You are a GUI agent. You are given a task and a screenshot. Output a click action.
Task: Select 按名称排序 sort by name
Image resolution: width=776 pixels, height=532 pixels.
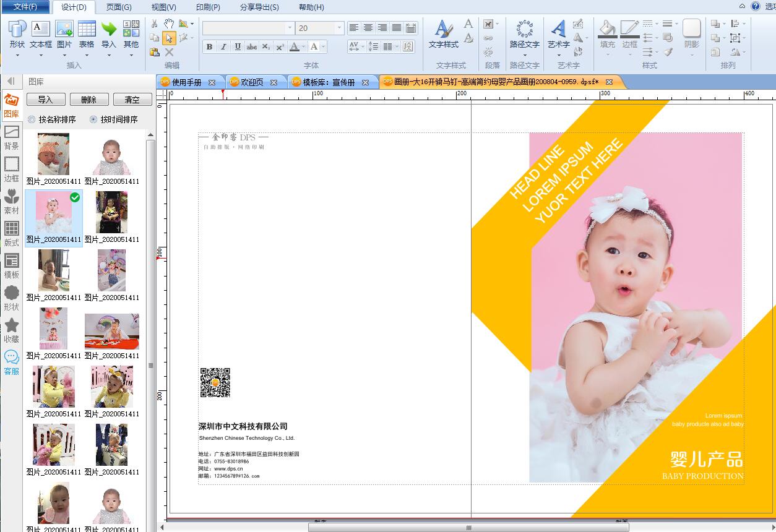coord(52,119)
